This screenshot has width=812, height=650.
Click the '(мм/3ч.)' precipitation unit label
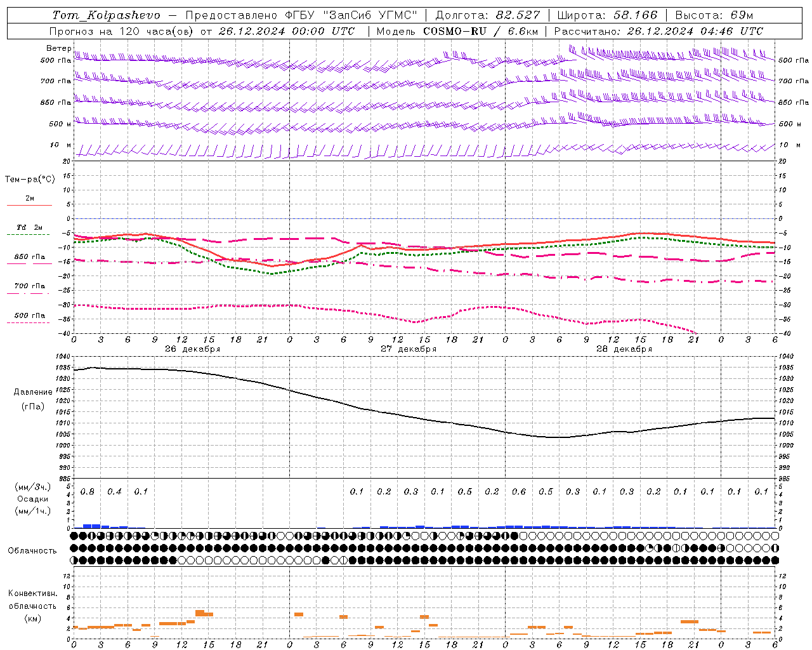pos(32,487)
